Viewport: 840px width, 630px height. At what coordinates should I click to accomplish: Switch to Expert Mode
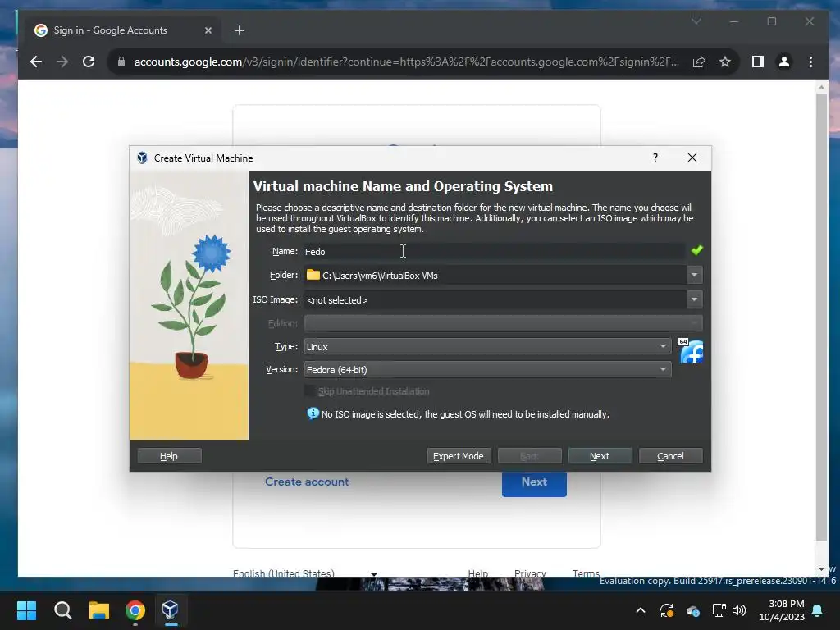(x=459, y=456)
